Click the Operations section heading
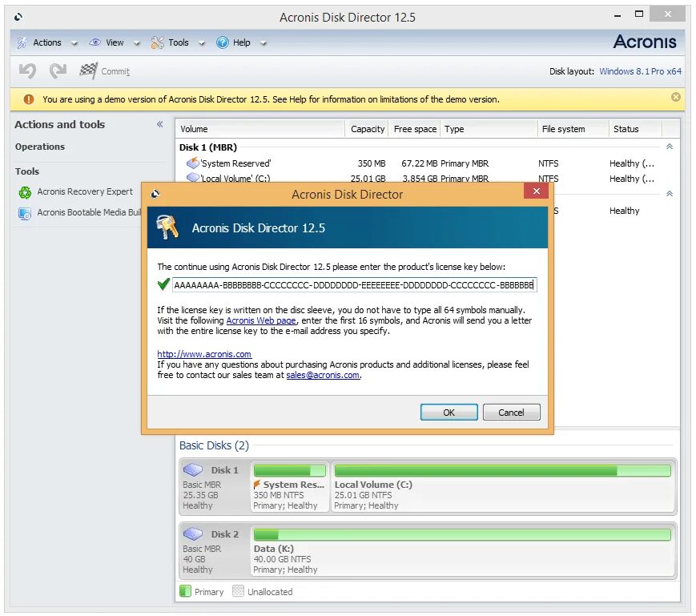This screenshot has width=696, height=616. click(40, 147)
